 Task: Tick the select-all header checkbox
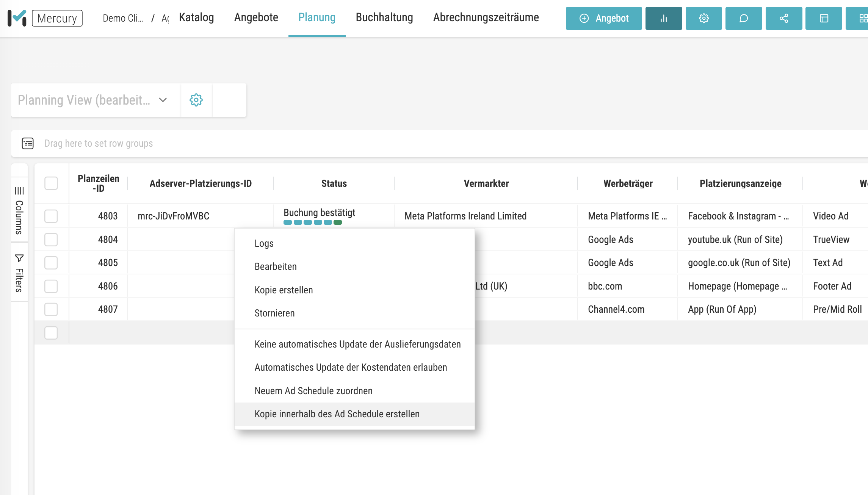click(x=51, y=183)
